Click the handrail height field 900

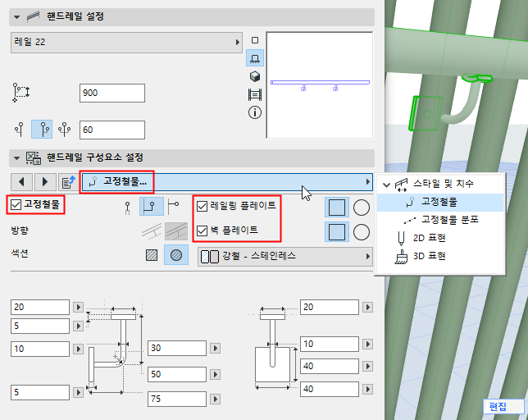point(112,93)
